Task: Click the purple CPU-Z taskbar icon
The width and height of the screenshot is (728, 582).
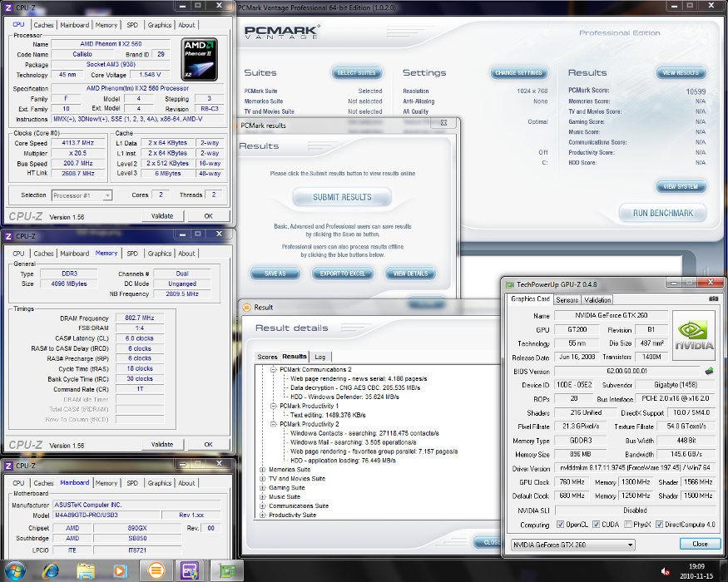Action: (190, 570)
